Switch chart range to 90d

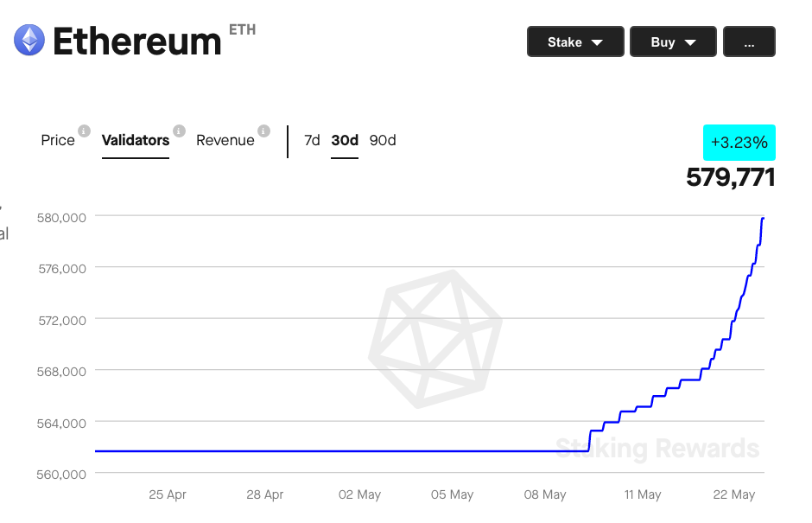click(x=383, y=140)
